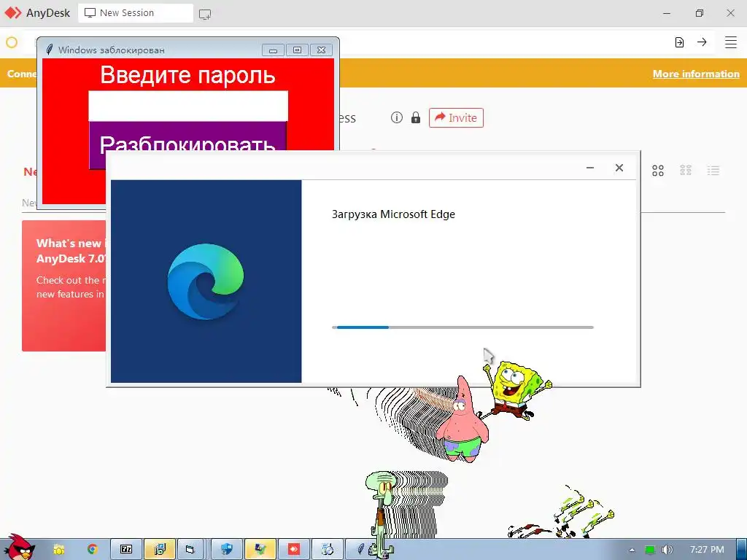Click the installer setup taskbar icon next to 7z

coord(160,550)
